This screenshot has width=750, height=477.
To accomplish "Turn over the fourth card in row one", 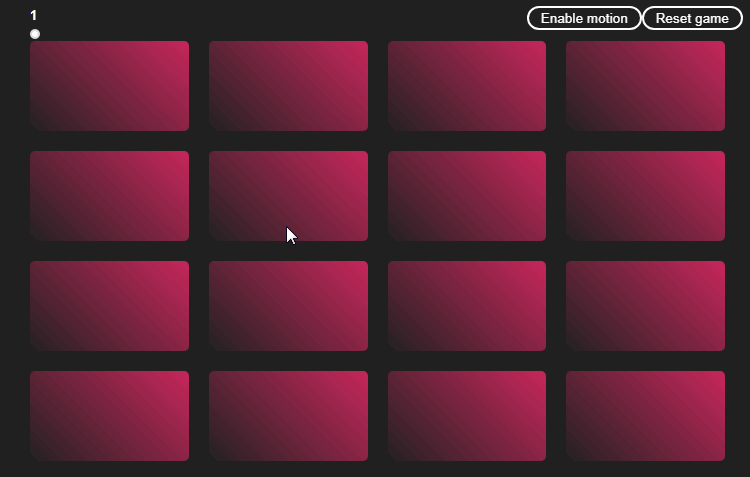I will pos(645,86).
